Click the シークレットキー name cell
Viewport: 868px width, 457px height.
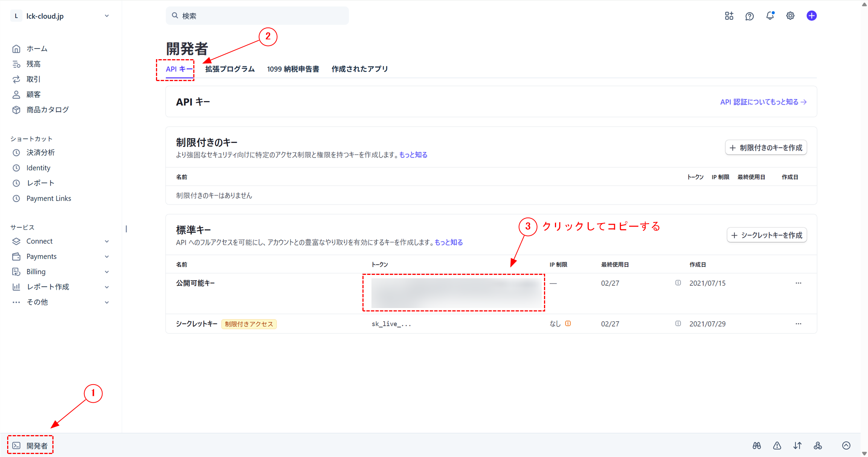tap(197, 324)
